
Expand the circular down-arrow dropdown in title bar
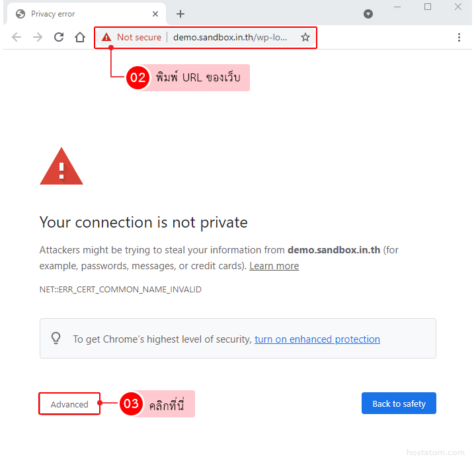[368, 14]
